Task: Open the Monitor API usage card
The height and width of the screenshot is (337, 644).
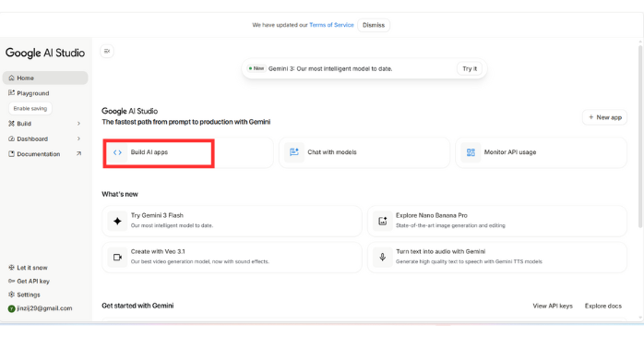Action: 541,152
